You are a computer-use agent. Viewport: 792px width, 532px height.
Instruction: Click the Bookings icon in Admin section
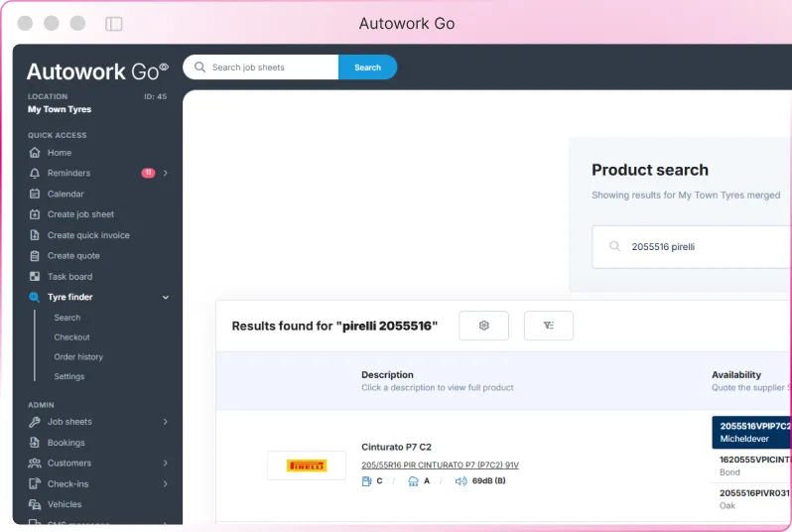pos(35,442)
